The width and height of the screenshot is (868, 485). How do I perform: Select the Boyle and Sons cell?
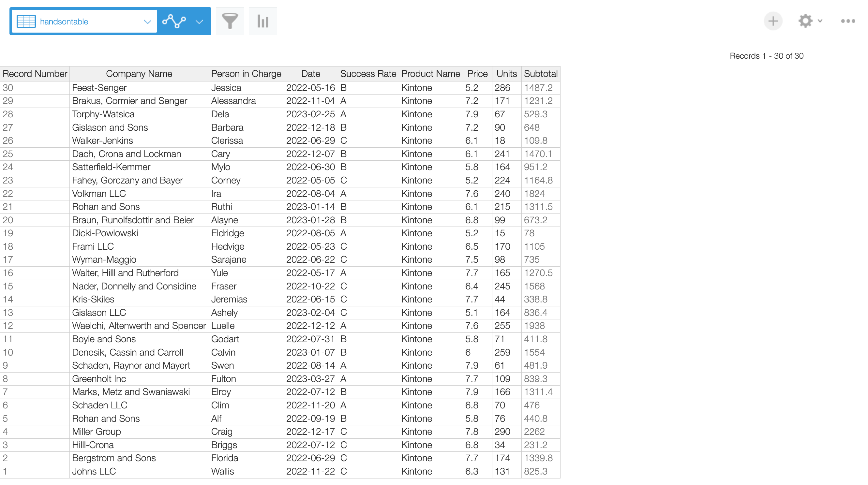pyautogui.click(x=139, y=339)
